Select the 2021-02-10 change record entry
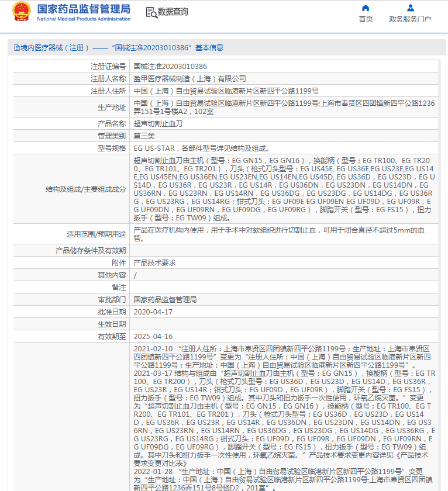 [x=282, y=357]
